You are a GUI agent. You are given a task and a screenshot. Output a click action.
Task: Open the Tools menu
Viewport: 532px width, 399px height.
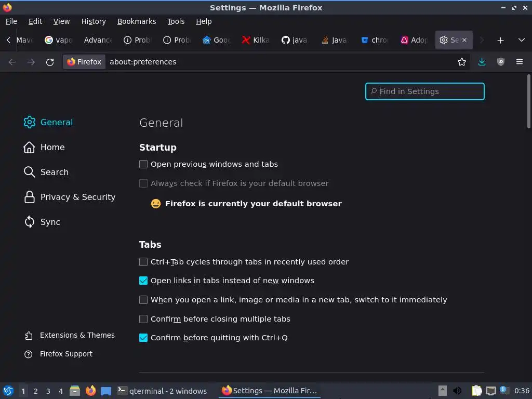176,21
